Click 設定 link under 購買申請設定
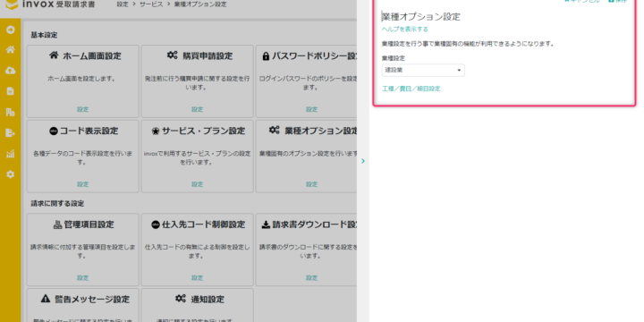The height and width of the screenshot is (322, 644). 197,109
